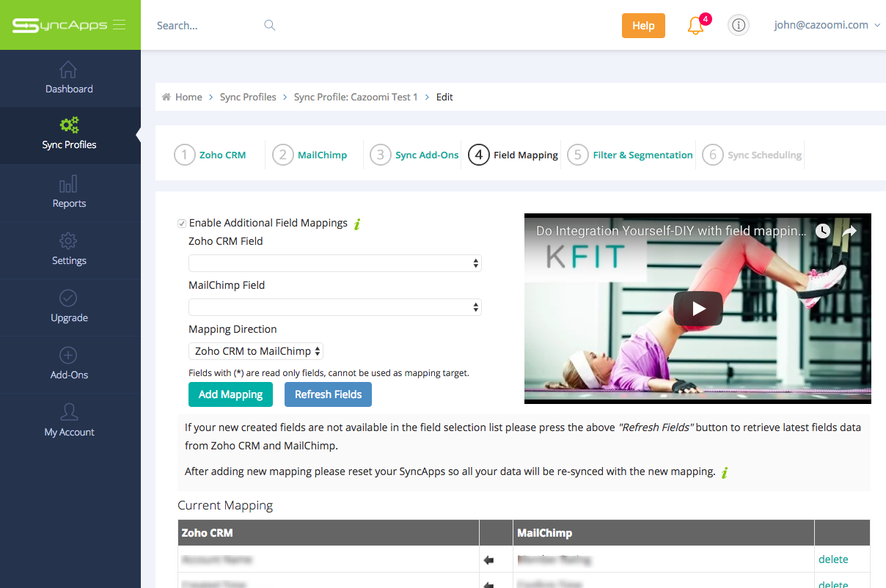Open Sync Profiles in the sidebar
The image size is (886, 588).
click(x=69, y=133)
